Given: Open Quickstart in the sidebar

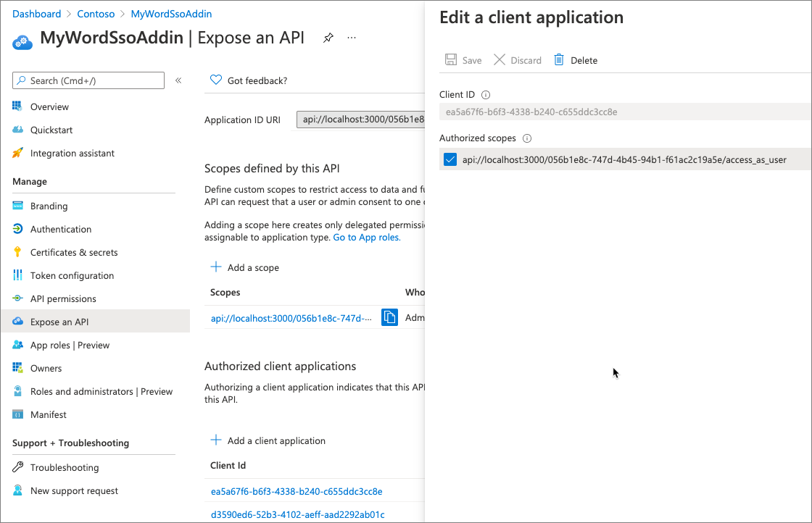Looking at the screenshot, I should (x=51, y=130).
